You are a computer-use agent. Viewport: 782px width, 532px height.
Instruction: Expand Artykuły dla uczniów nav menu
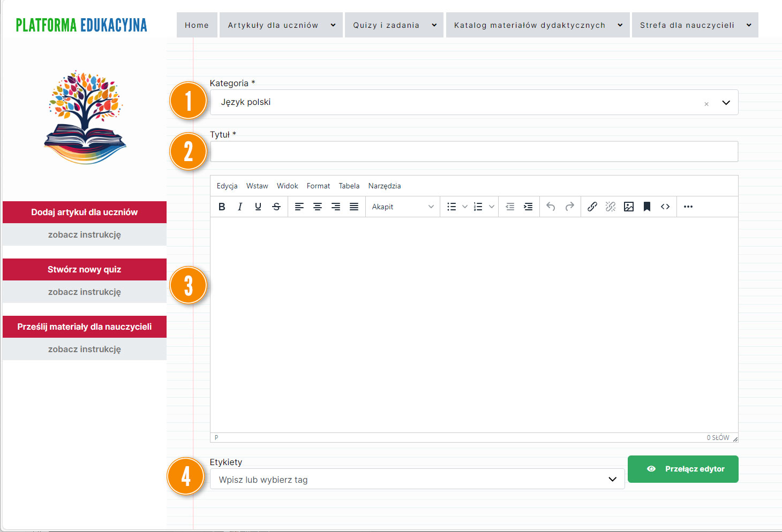281,25
